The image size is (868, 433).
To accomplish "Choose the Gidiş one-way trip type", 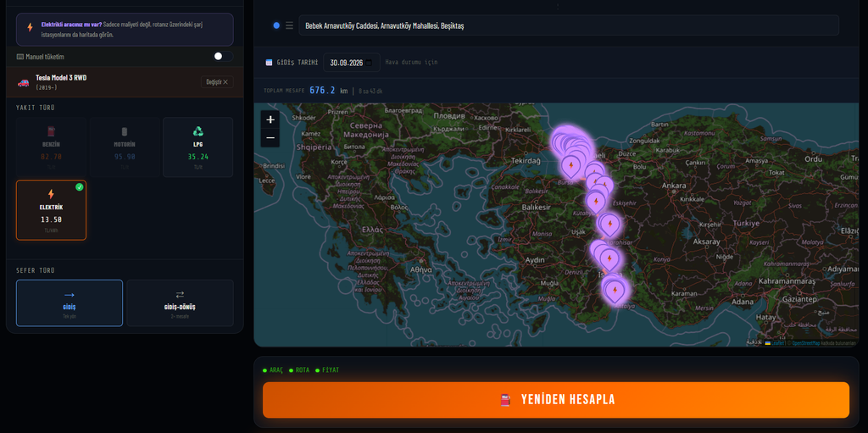I will tap(70, 303).
